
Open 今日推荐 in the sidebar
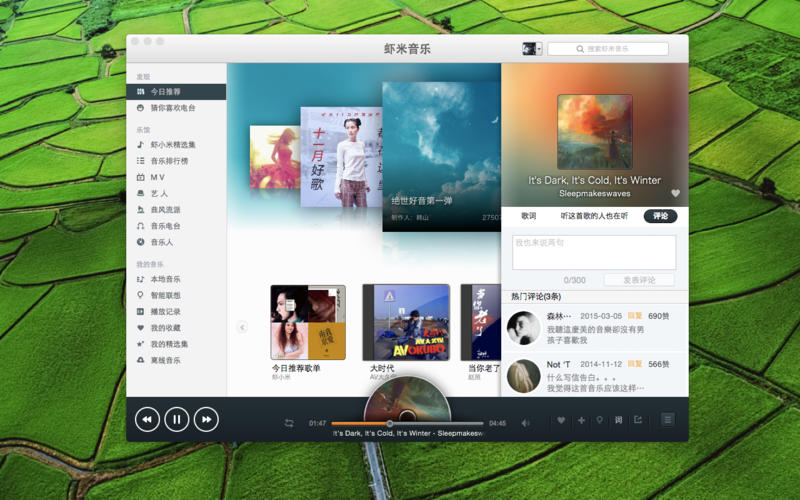pos(176,92)
